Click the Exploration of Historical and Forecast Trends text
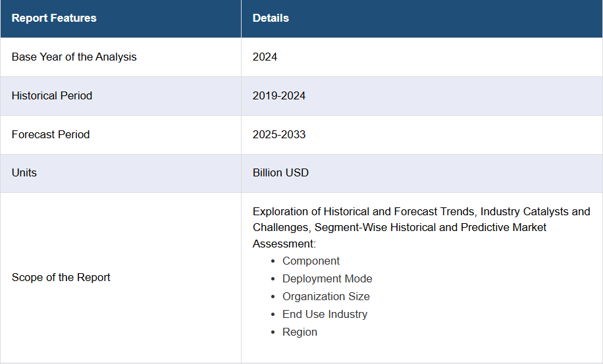Image resolution: width=603 pixels, height=364 pixels. click(363, 212)
